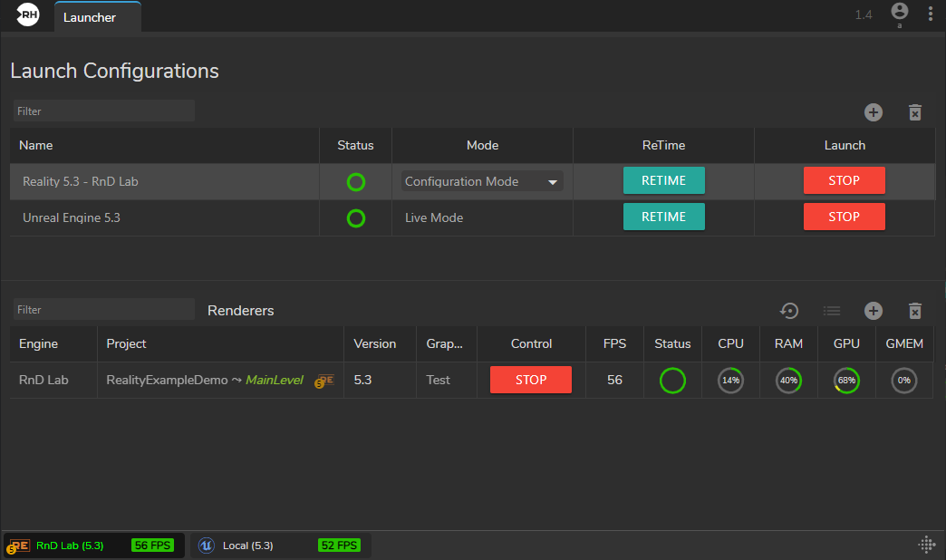Select the Reality 5.3 - RnD Lab row
Image resolution: width=946 pixels, height=560 pixels.
point(472,181)
